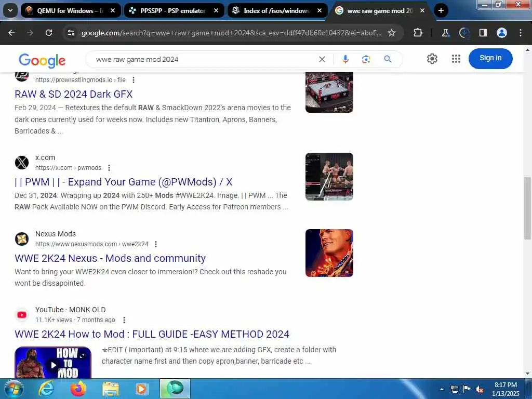The width and height of the screenshot is (532, 399).
Task: Open RAW & SD 2024 Dark GFX result
Action: coord(74,94)
